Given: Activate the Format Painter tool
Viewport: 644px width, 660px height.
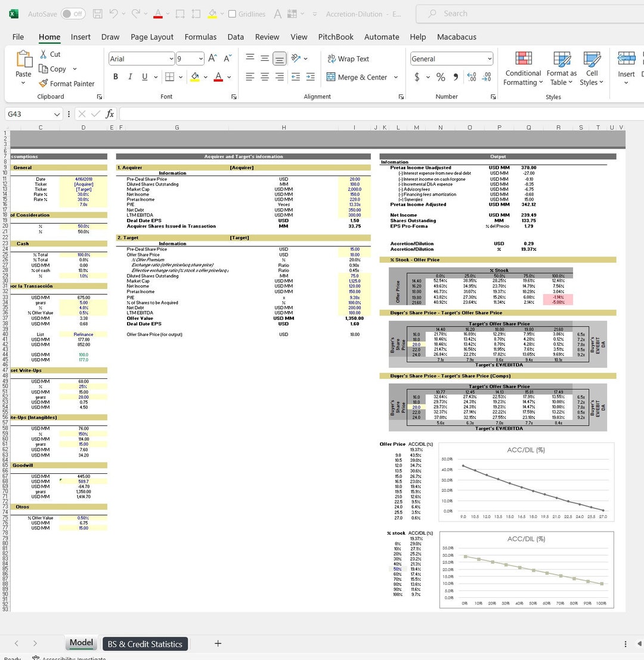Looking at the screenshot, I should [67, 84].
